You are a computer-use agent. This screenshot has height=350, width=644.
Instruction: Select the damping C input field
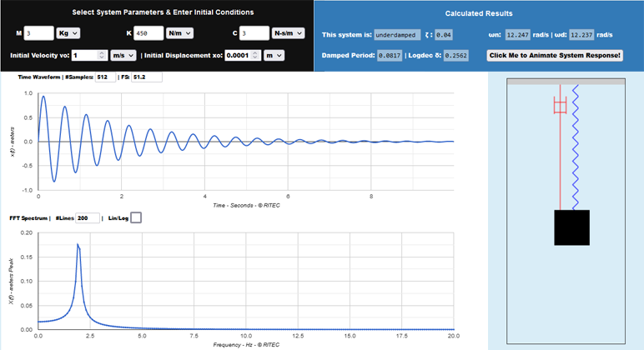pos(254,33)
